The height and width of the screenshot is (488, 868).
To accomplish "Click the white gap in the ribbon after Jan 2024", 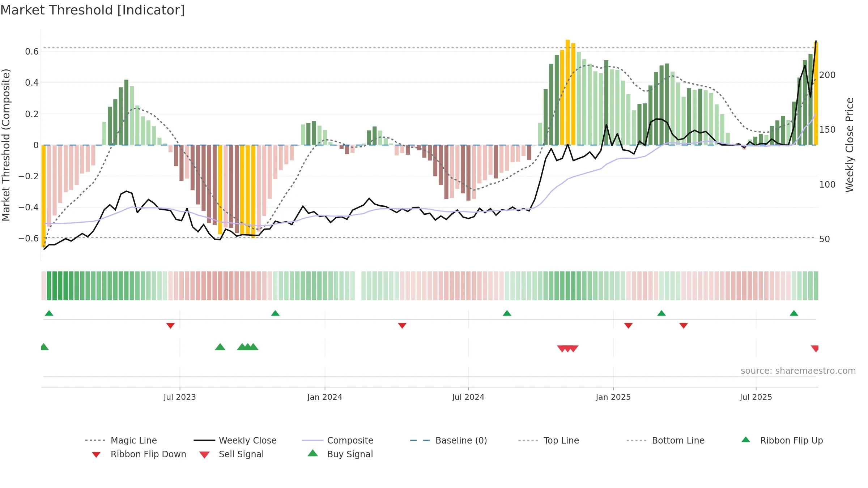I will click(358, 286).
